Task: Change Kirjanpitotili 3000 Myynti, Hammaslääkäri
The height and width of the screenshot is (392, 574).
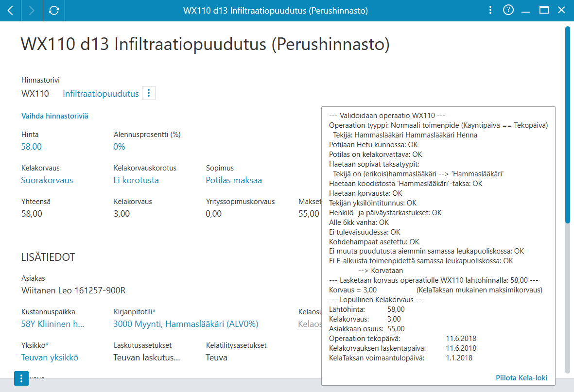Action: click(x=186, y=324)
